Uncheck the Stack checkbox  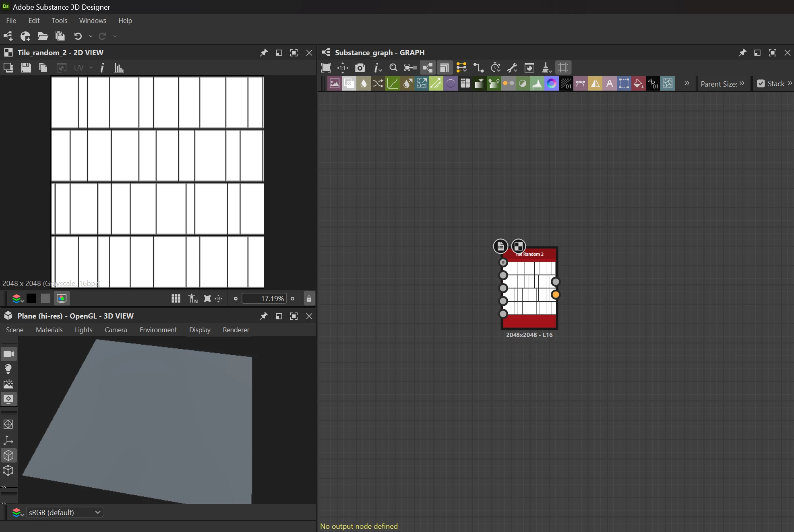(761, 84)
